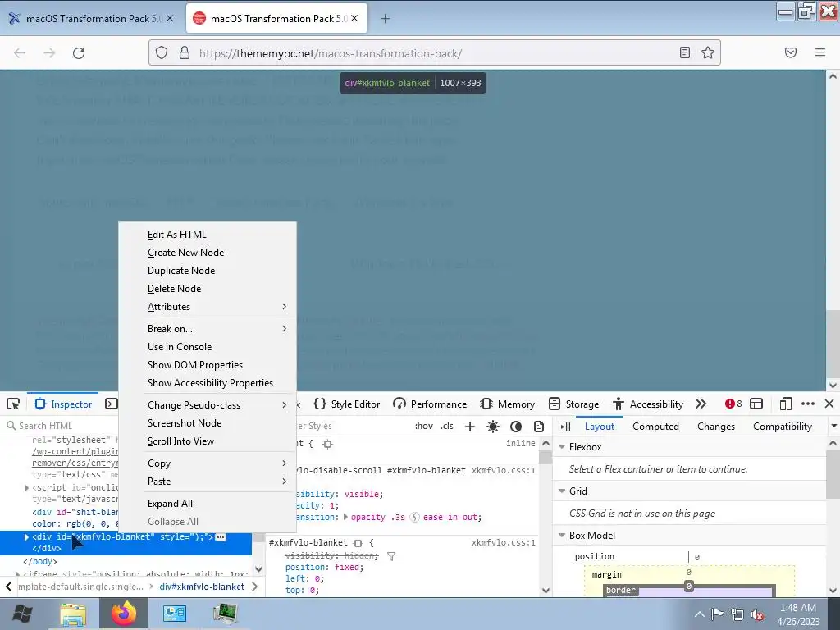Collapse the Box Model section
This screenshot has height=630, width=840.
pos(562,535)
